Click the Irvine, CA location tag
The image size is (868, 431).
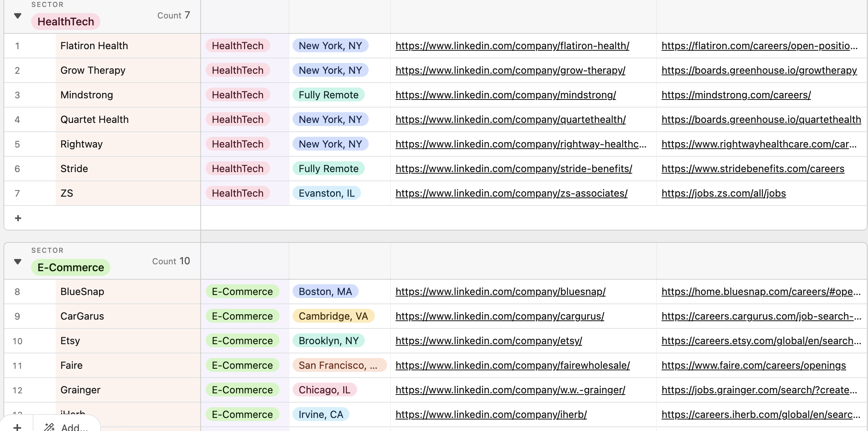[x=321, y=414]
